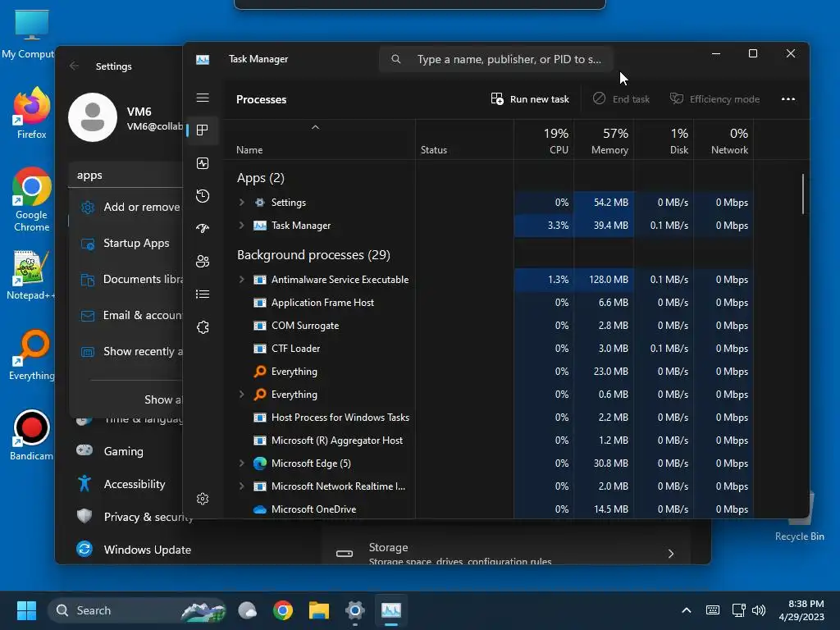Open the Performance tab icon
840x630 pixels.
coord(203,163)
